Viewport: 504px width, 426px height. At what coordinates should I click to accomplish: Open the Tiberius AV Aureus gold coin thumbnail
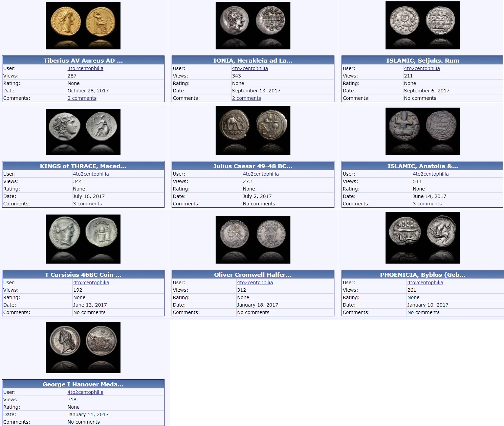click(83, 26)
